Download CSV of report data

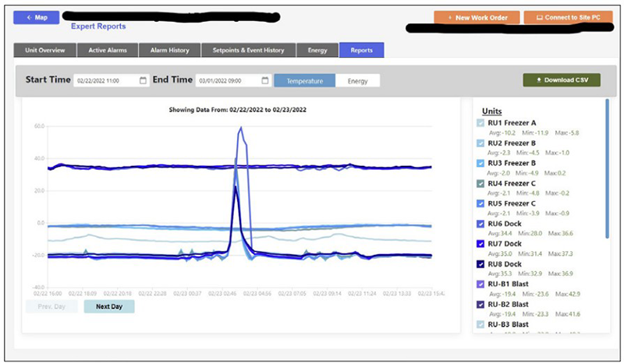pos(562,80)
